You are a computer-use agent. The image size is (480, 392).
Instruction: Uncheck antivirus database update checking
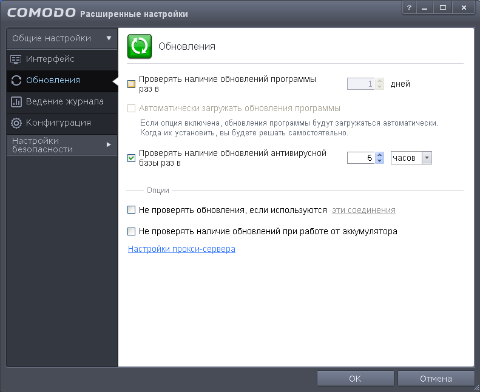coord(131,158)
